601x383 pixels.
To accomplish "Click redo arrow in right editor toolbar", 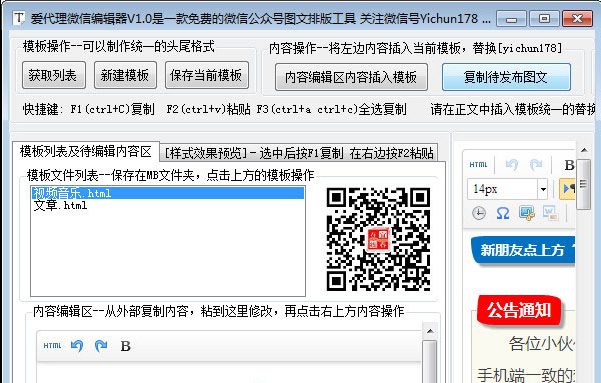I will tap(536, 165).
